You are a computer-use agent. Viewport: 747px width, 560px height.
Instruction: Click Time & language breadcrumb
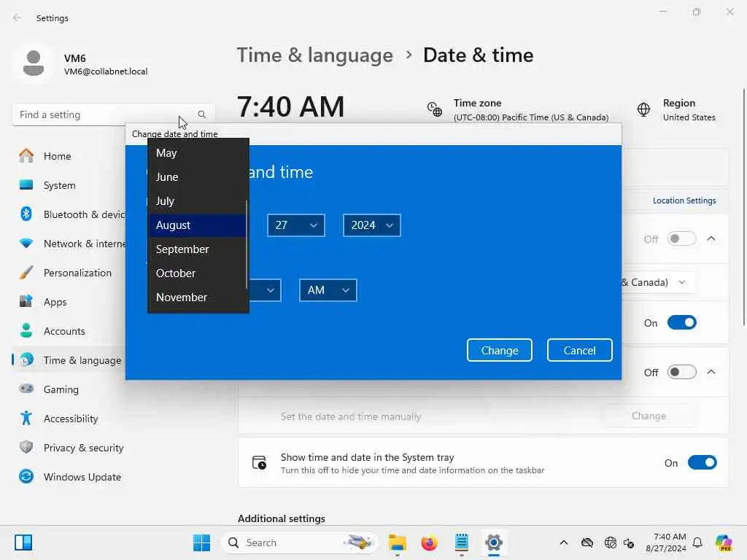coord(315,55)
